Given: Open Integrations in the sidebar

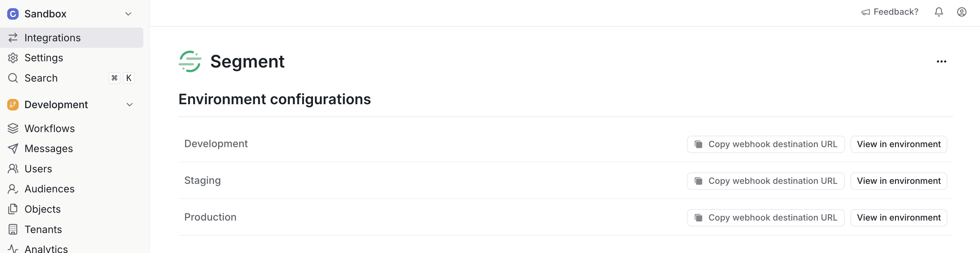Looking at the screenshot, I should click(52, 38).
